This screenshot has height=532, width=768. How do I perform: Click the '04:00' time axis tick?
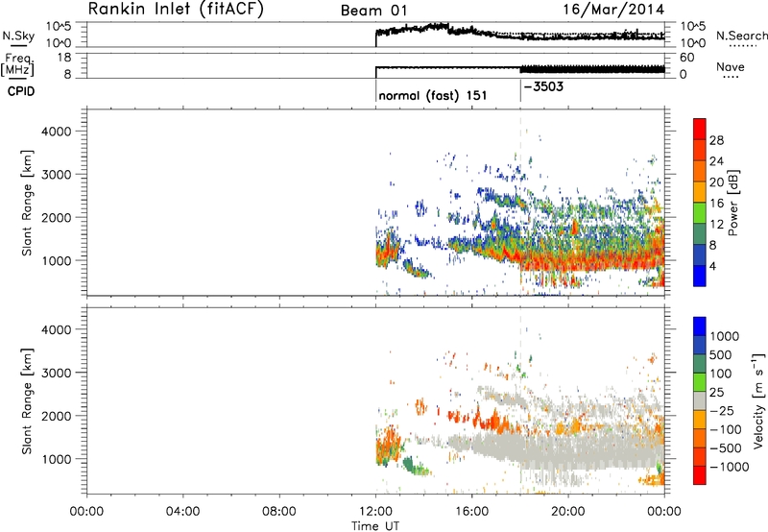pos(182,512)
